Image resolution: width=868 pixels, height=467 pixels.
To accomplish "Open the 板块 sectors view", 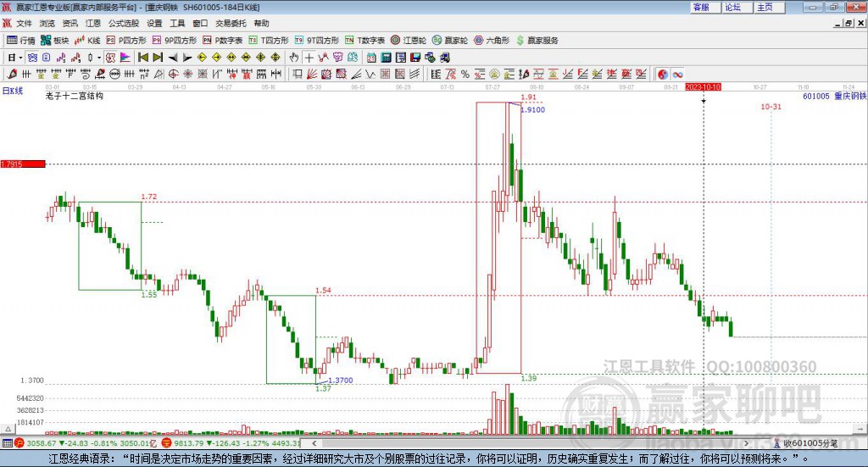I will 54,41.
